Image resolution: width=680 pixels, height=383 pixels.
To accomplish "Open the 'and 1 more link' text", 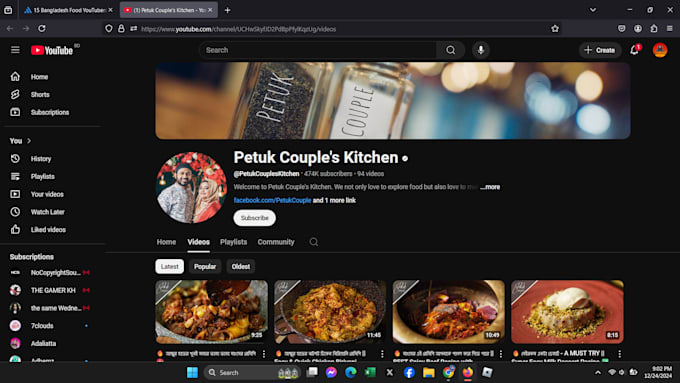I will click(x=334, y=200).
